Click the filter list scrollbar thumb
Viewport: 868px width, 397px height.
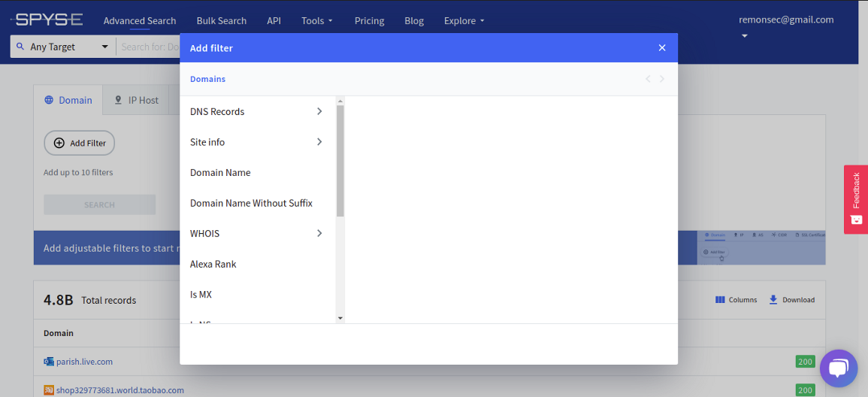(340, 160)
